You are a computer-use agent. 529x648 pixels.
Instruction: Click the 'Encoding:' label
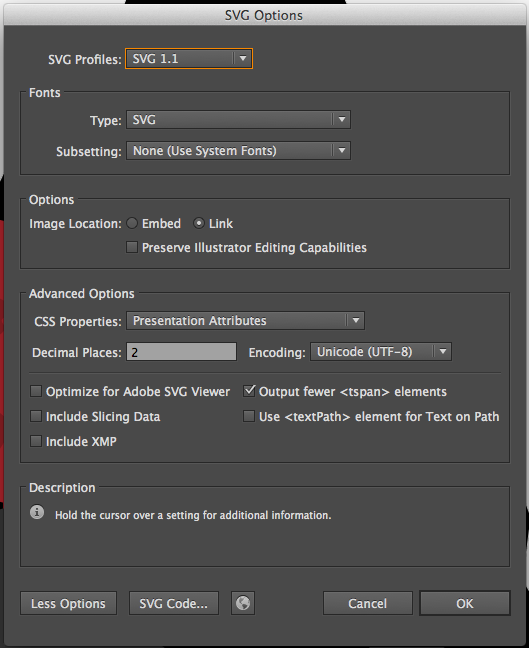coord(277,353)
